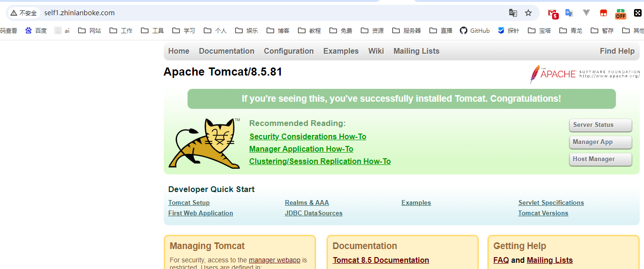The image size is (644, 269).
Task: Open Wiki in Tomcat navigation bar
Action: click(x=376, y=51)
